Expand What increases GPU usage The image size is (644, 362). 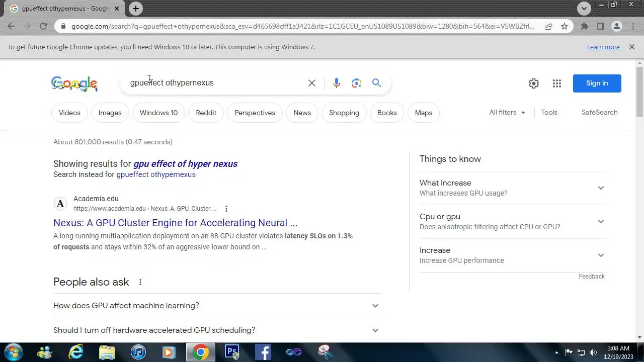[513, 188]
